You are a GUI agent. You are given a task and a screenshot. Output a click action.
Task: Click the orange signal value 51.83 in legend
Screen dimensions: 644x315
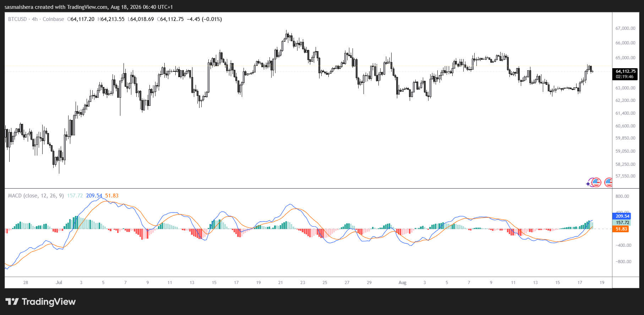click(x=112, y=196)
